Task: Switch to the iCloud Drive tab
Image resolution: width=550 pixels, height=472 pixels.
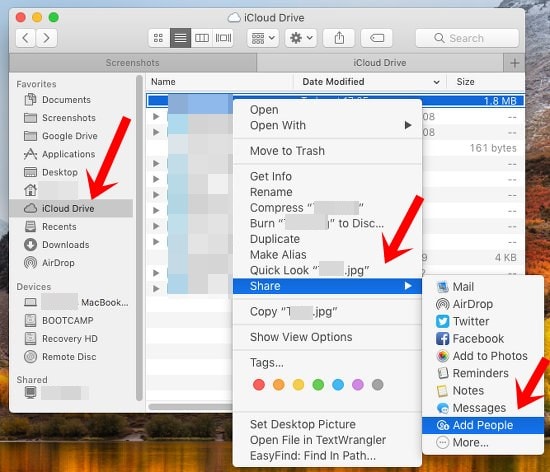Action: click(x=380, y=63)
